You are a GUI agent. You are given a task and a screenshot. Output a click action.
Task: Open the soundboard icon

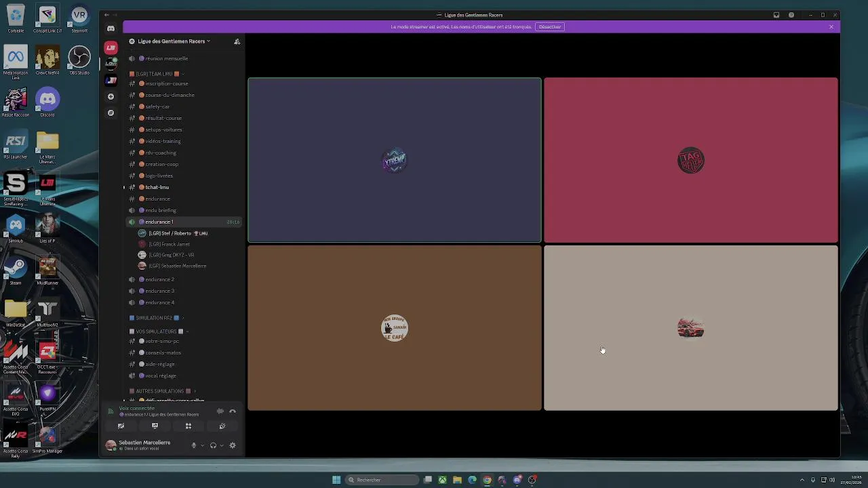[222, 426]
